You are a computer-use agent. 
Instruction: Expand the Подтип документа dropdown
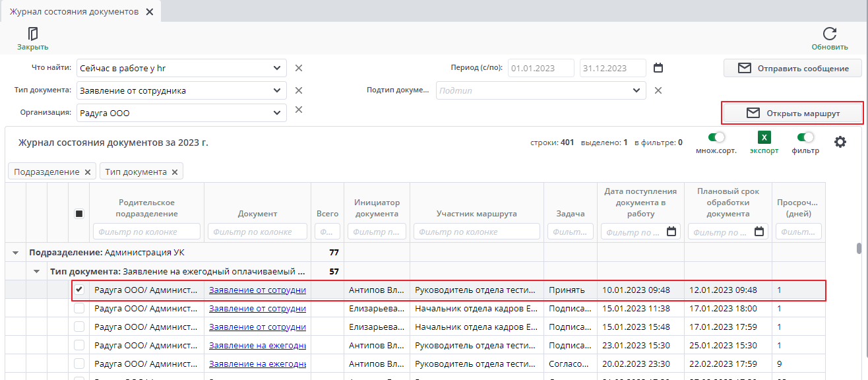[x=636, y=90]
